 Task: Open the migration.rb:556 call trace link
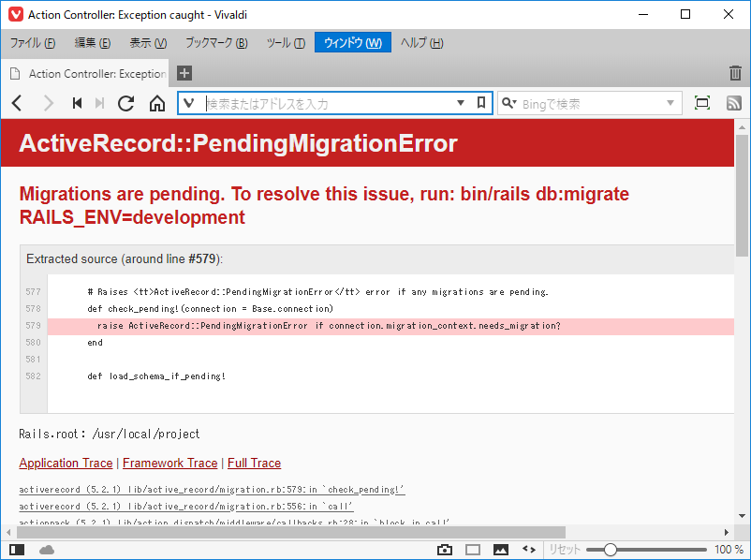(x=186, y=507)
